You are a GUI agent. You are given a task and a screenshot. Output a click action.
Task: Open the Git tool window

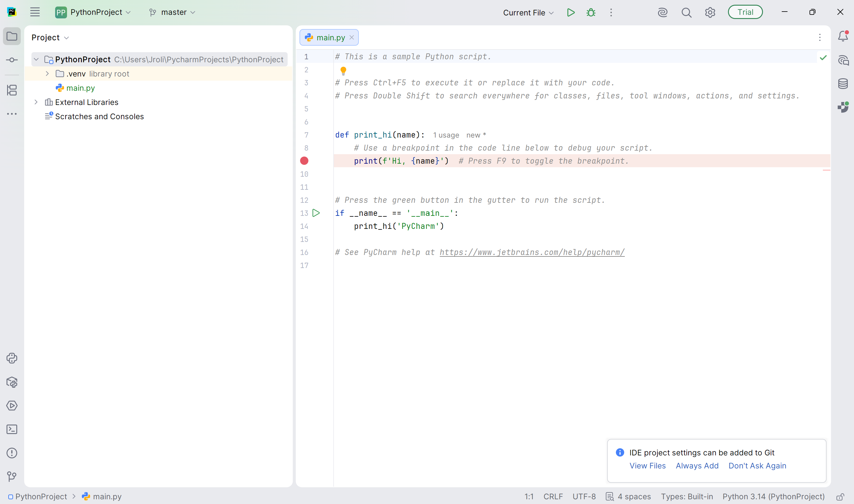coord(12,476)
